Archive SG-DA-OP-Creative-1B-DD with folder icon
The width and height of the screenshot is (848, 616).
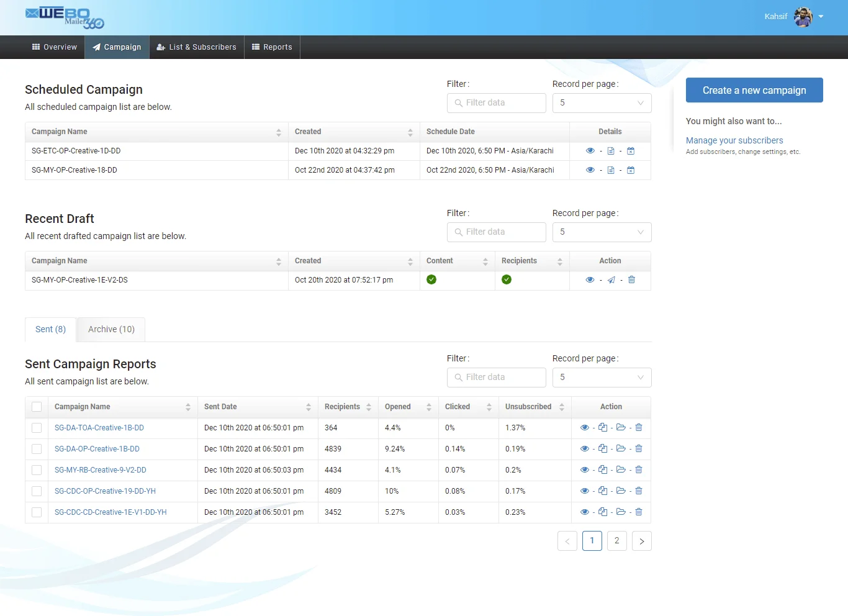pos(621,449)
